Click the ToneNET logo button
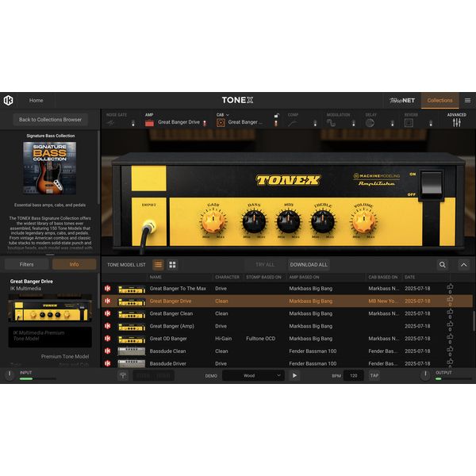 401,101
